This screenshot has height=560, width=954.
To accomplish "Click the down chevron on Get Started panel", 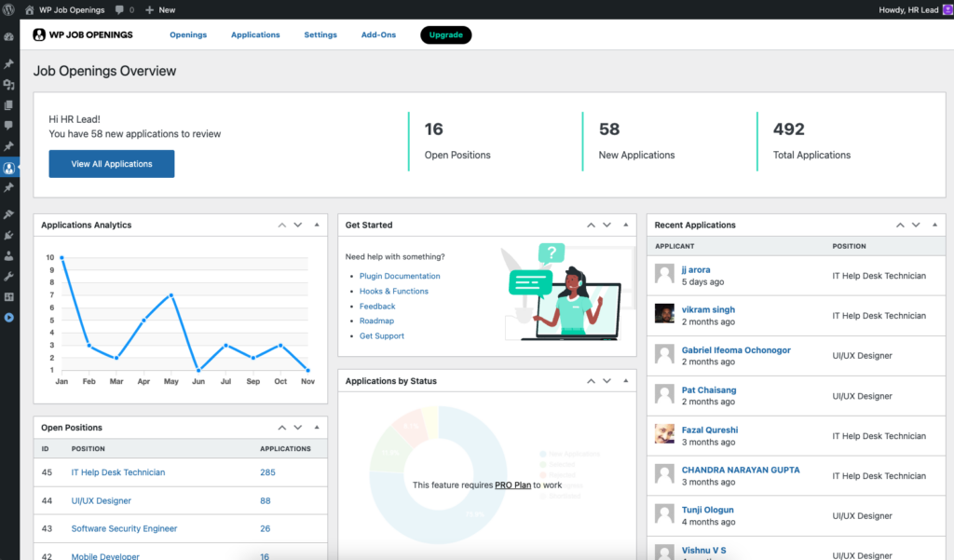I will 606,225.
